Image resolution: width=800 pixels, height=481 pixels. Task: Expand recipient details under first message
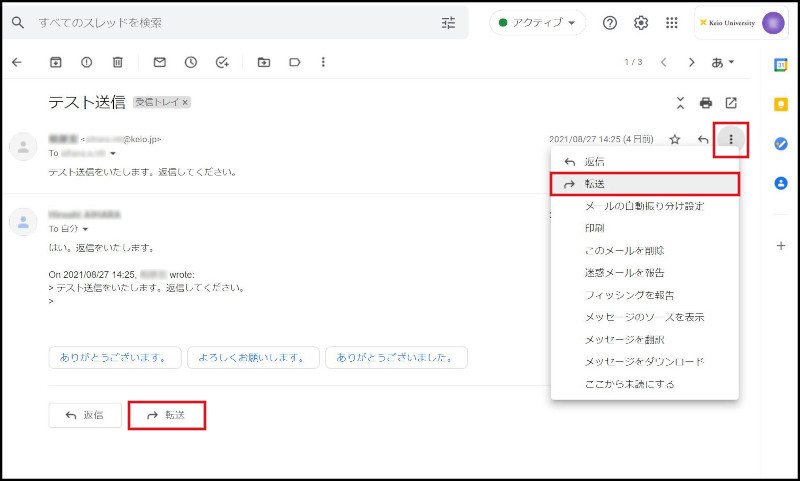click(x=113, y=154)
